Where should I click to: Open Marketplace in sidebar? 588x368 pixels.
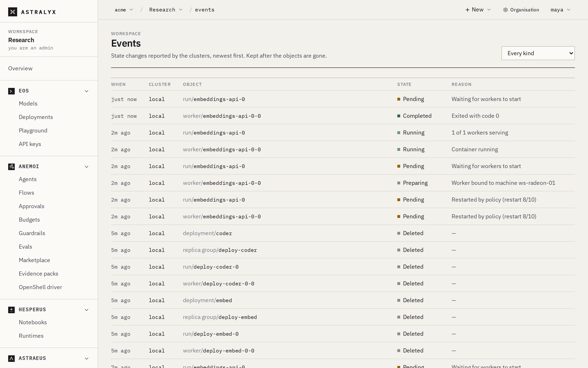[x=35, y=260]
